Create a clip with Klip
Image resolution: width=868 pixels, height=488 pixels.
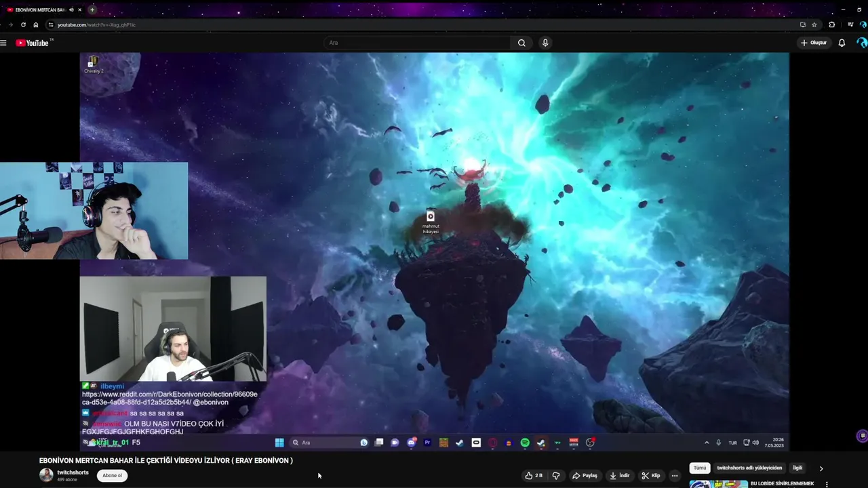[x=650, y=476]
